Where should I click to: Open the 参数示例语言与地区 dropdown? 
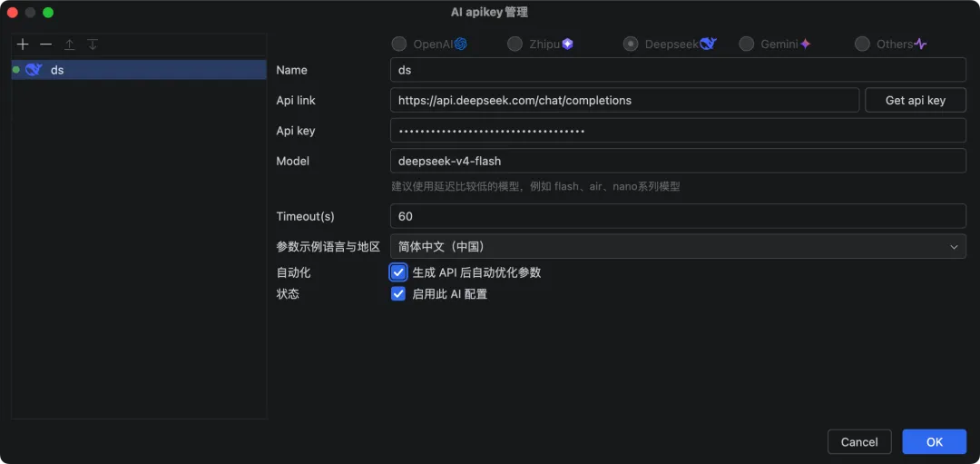coord(678,246)
